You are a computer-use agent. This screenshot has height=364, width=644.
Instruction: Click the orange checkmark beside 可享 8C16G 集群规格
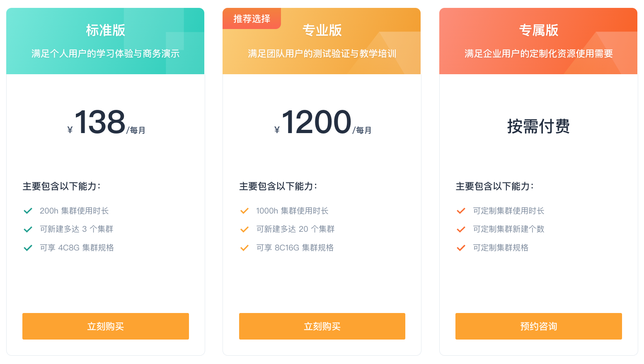(x=245, y=248)
